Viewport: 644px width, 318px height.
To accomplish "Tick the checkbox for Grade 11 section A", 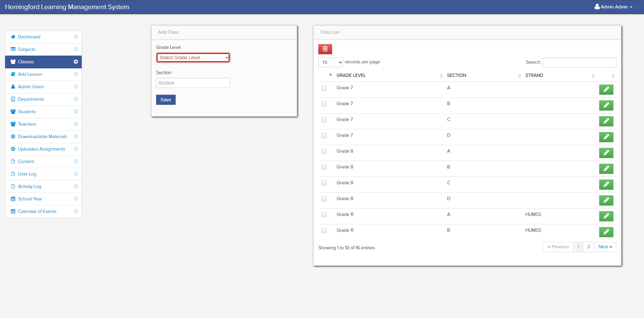I will tap(324, 215).
